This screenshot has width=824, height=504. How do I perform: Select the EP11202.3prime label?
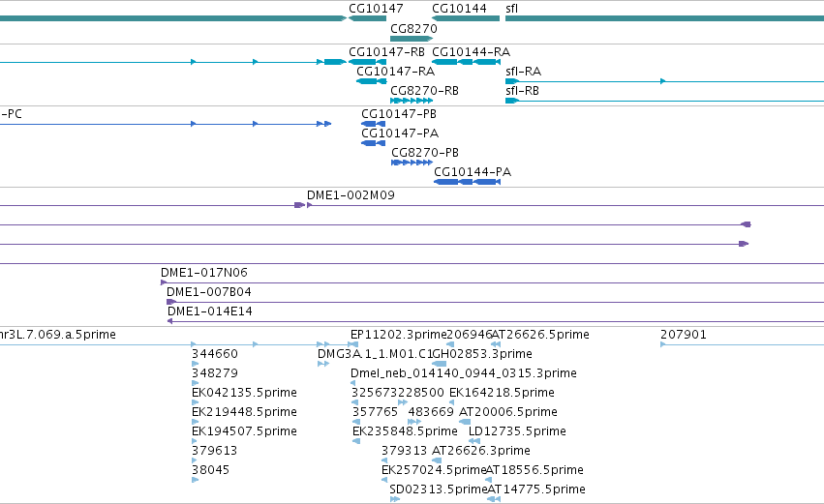(x=398, y=335)
